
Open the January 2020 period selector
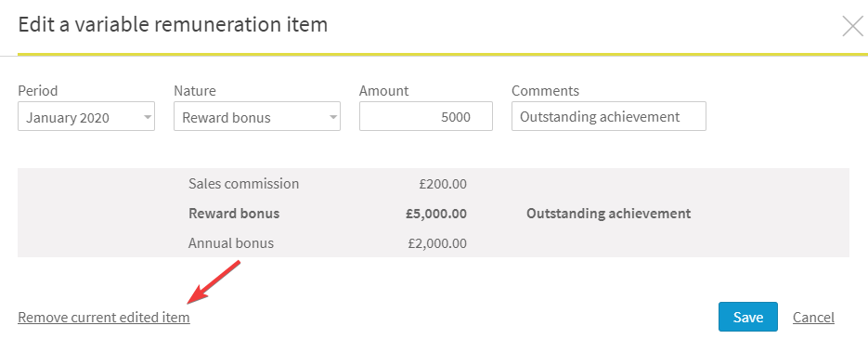coord(86,116)
